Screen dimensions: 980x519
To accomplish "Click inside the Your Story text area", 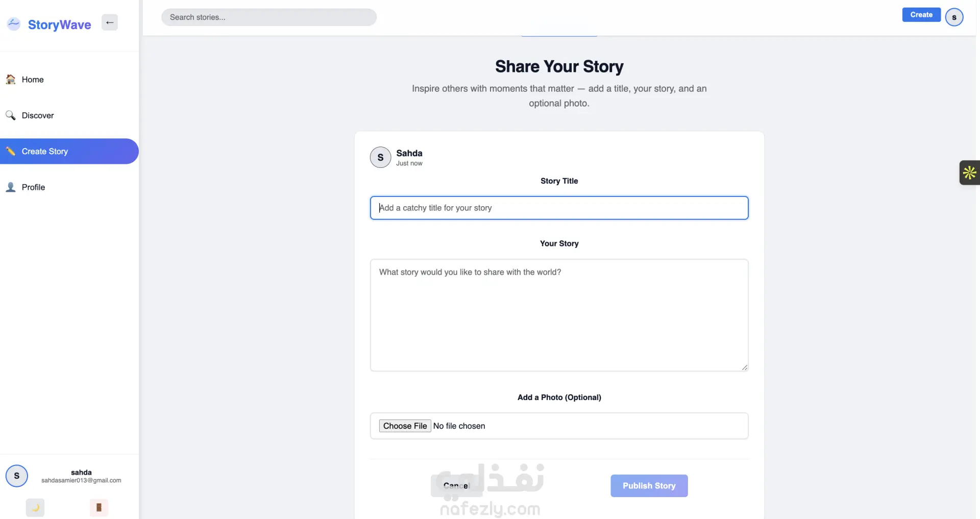I will [559, 315].
